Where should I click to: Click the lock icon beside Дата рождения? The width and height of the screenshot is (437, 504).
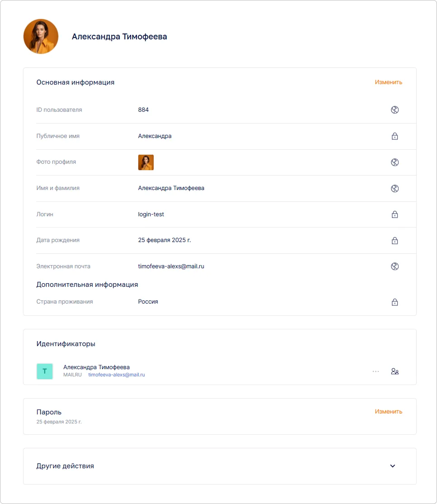(x=395, y=241)
